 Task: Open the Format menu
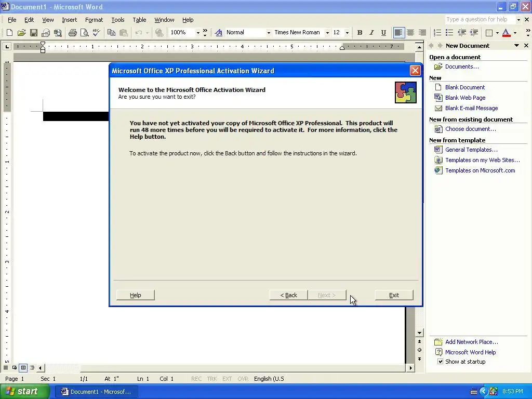[94, 20]
